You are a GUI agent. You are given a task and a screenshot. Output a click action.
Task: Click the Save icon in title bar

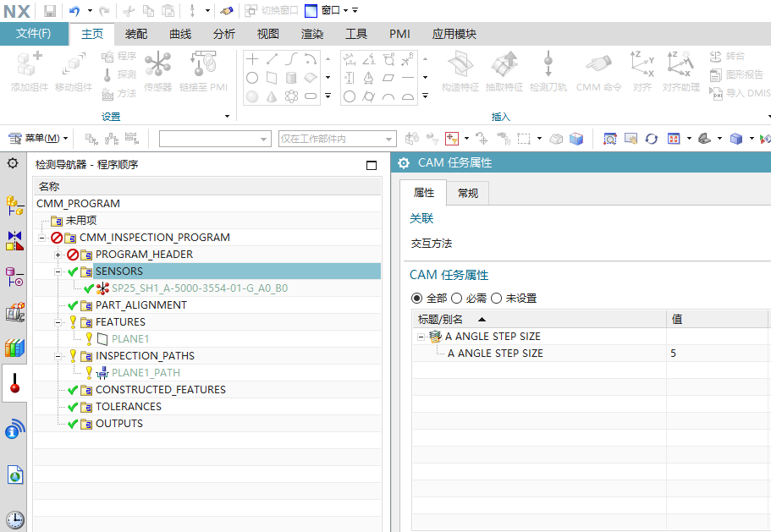click(x=50, y=10)
